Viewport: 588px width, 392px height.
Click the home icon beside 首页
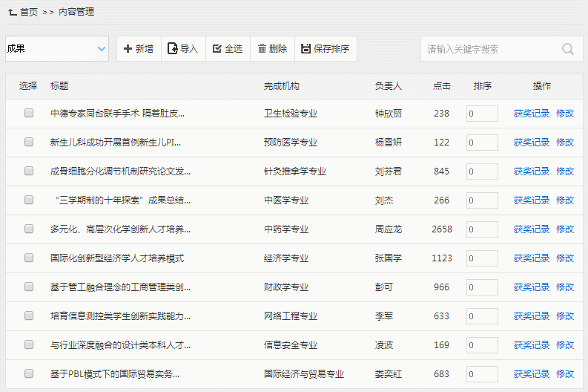[12, 13]
